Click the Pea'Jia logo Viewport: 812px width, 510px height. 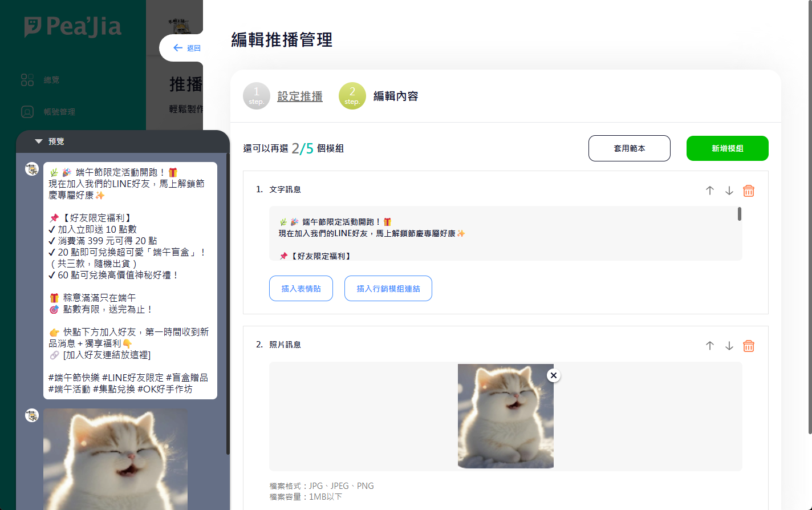73,27
